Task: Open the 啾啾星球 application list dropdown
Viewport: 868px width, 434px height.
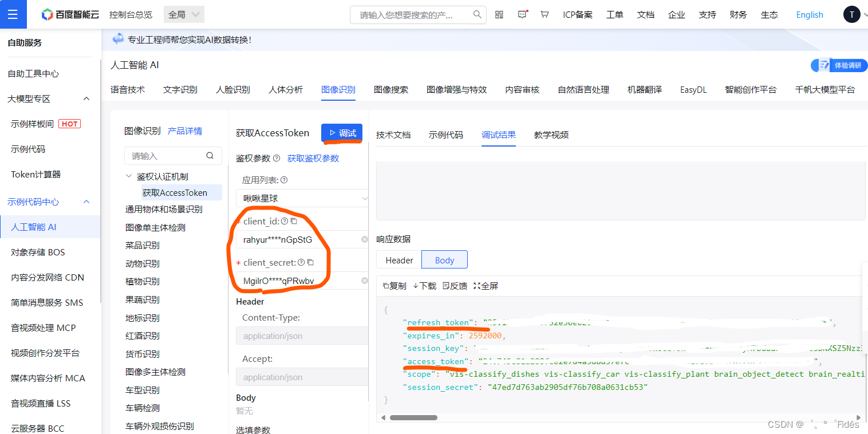Action: click(302, 198)
